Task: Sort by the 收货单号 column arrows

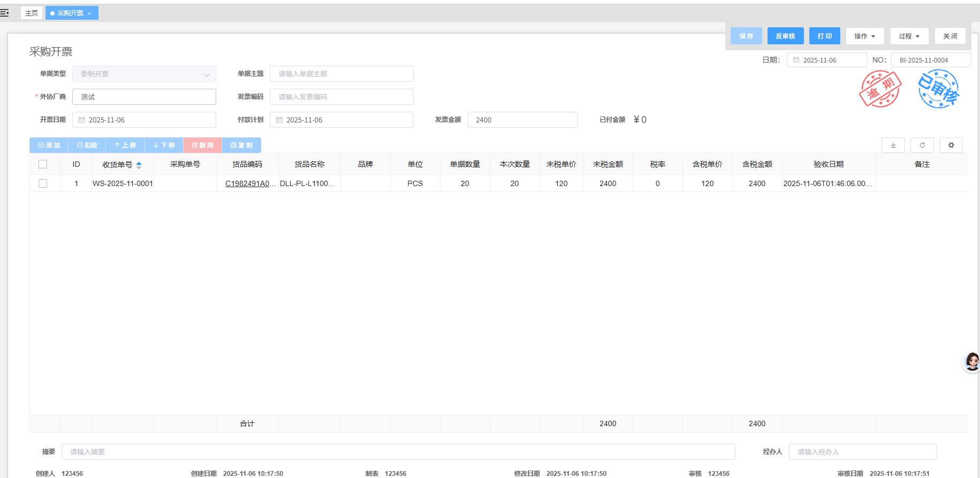Action: (x=139, y=165)
